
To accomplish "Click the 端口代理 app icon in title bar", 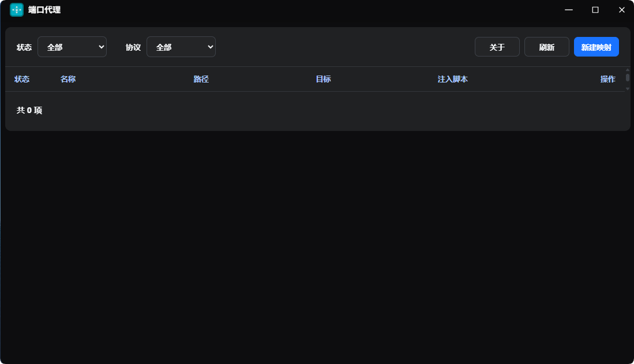I will [x=17, y=10].
